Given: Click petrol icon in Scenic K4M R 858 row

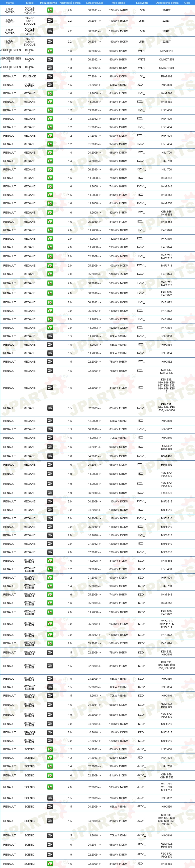Looking at the screenshot, I should (50, 776).
